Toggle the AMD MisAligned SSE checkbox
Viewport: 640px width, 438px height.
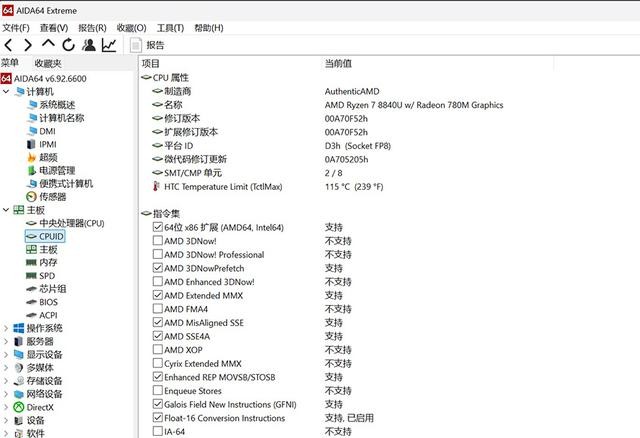[x=158, y=322]
